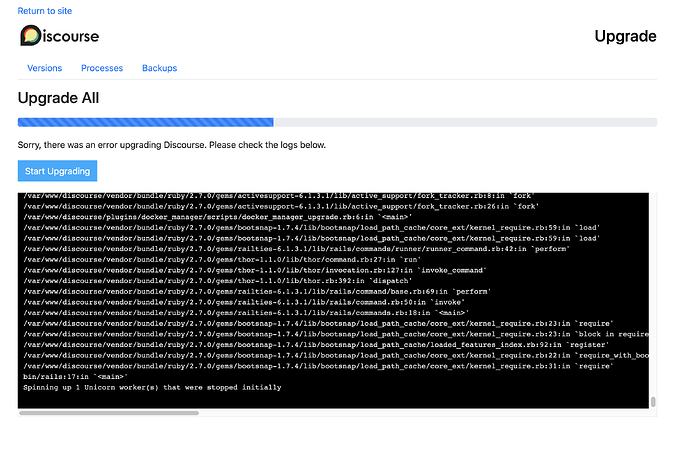690x463 pixels.
Task: Click the thor.rb:392 dispatch log line
Action: click(x=217, y=281)
